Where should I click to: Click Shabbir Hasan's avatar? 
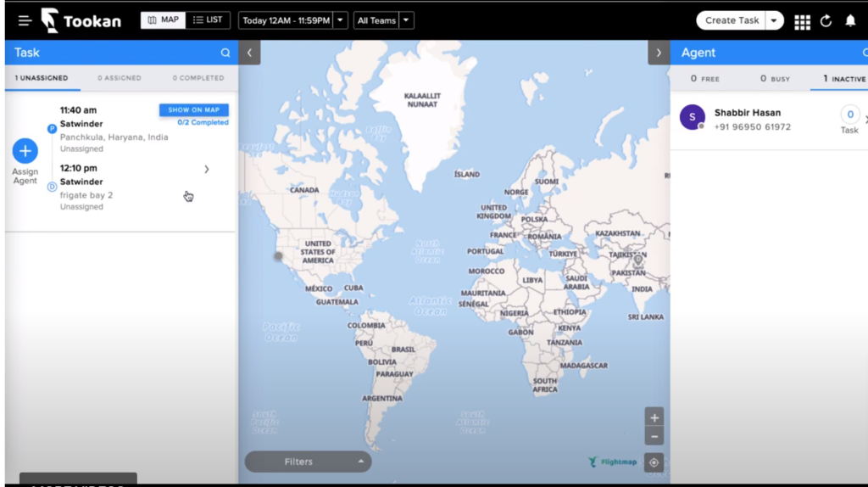coord(693,117)
